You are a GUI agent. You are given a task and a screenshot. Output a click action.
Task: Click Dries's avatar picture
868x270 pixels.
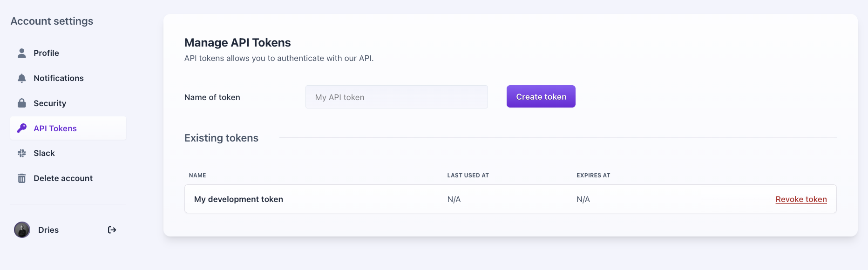[22, 230]
